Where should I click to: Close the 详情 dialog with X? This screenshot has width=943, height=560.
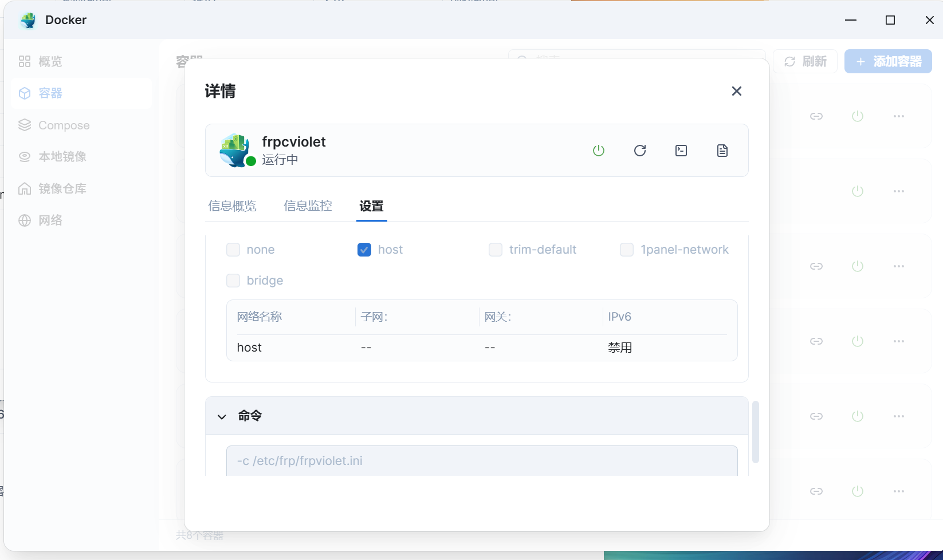[737, 91]
